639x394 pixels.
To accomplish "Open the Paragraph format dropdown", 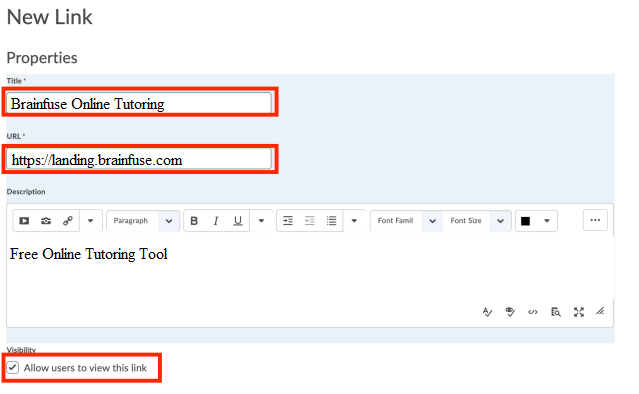I will [143, 221].
